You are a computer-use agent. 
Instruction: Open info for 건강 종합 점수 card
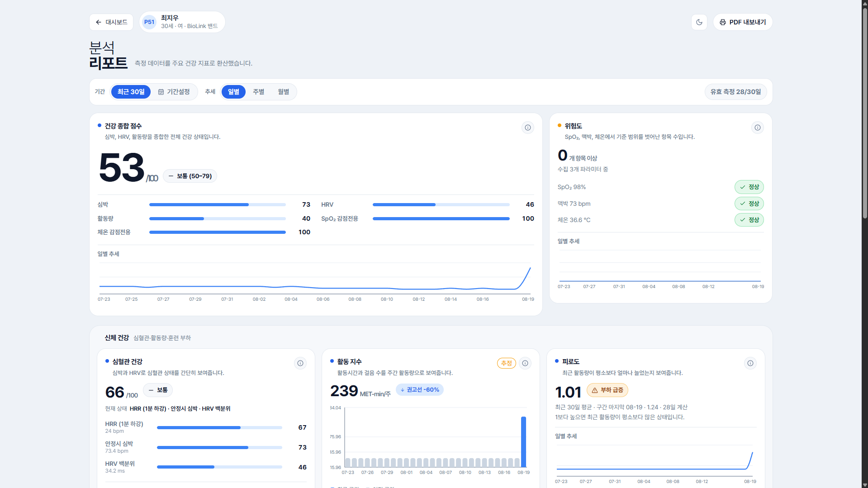point(527,128)
